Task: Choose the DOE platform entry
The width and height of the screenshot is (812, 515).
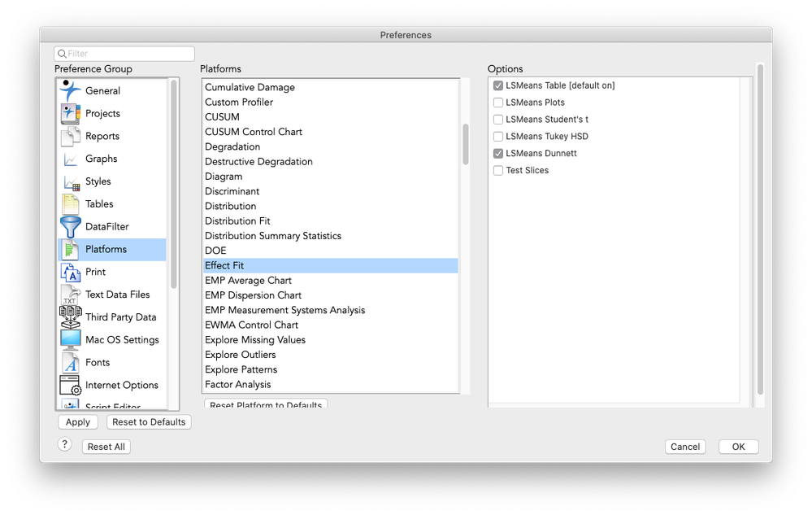Action: coord(330,251)
